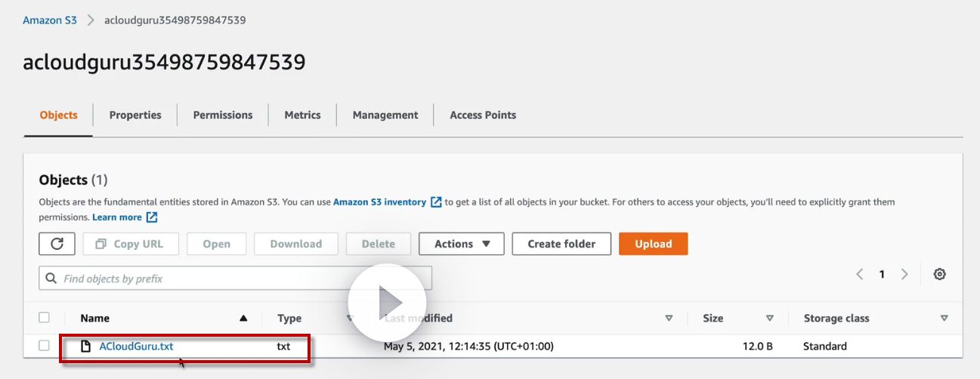Click the txt type cell
This screenshot has height=379, width=980.
(284, 347)
